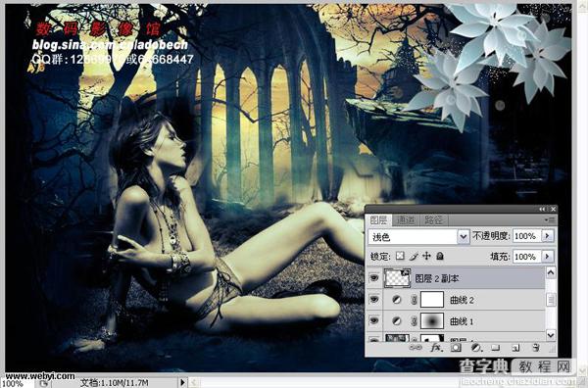Click status text 文档:1.10M/11.7M
Screen dimensions: 588x388
pyautogui.click(x=115, y=383)
